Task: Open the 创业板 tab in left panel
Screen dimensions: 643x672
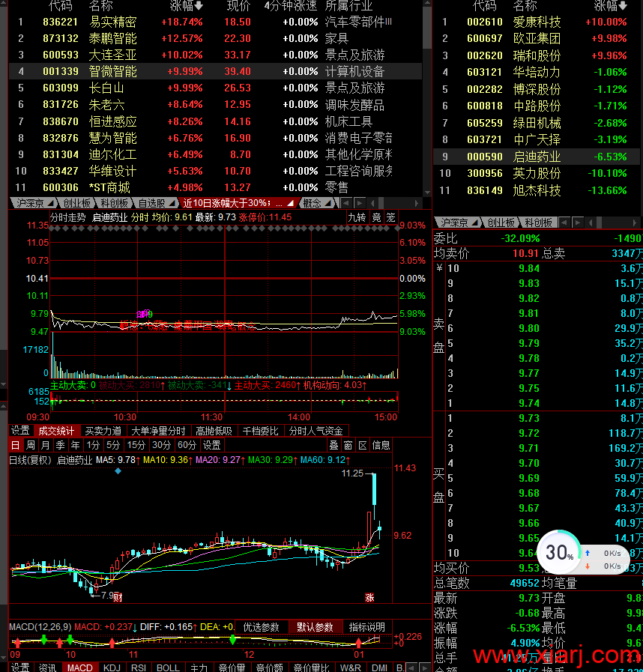Action: [77, 203]
